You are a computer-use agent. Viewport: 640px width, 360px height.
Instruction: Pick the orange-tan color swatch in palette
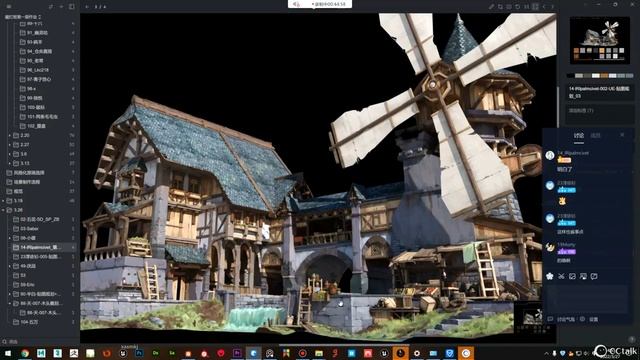coord(605,76)
